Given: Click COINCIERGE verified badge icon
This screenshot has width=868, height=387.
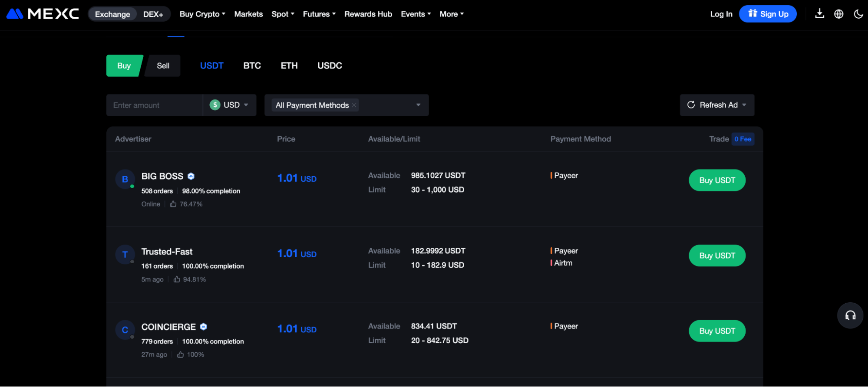Looking at the screenshot, I should pyautogui.click(x=204, y=327).
